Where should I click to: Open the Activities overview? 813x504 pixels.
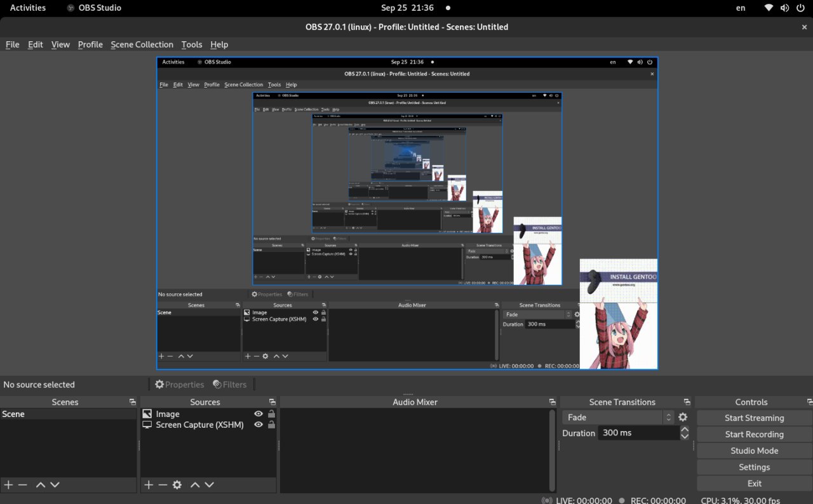click(x=28, y=8)
